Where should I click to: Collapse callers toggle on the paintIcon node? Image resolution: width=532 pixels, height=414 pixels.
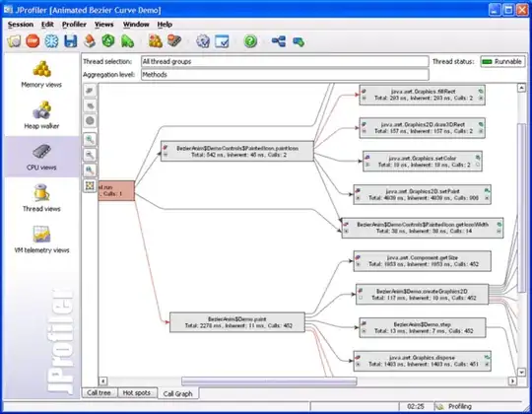(x=166, y=155)
